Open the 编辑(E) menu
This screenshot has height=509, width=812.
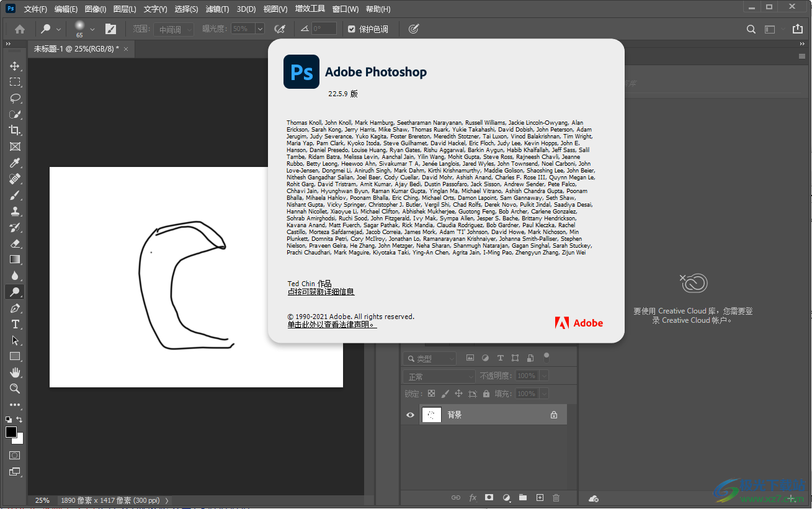[66, 9]
